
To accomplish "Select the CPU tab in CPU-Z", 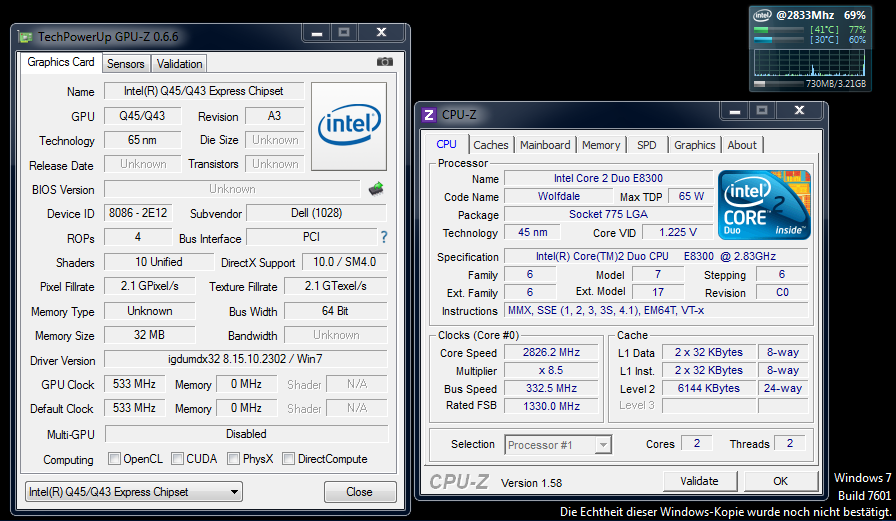I will [x=446, y=144].
